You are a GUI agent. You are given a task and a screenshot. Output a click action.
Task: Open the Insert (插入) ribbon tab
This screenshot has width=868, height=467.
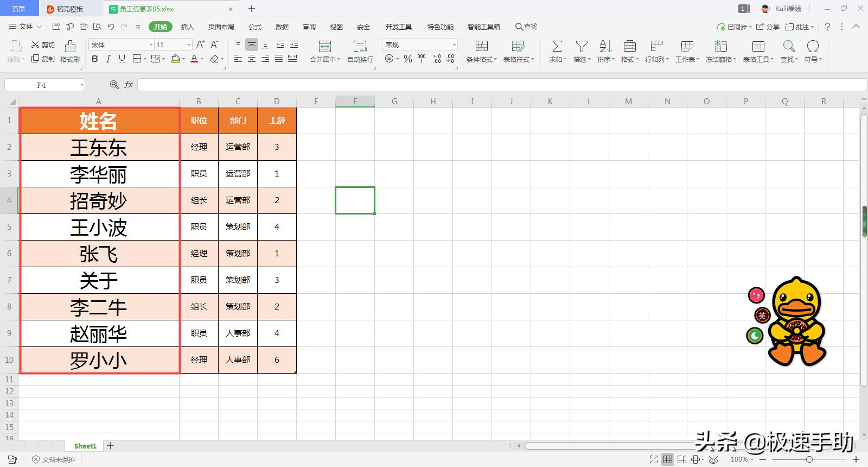point(187,27)
